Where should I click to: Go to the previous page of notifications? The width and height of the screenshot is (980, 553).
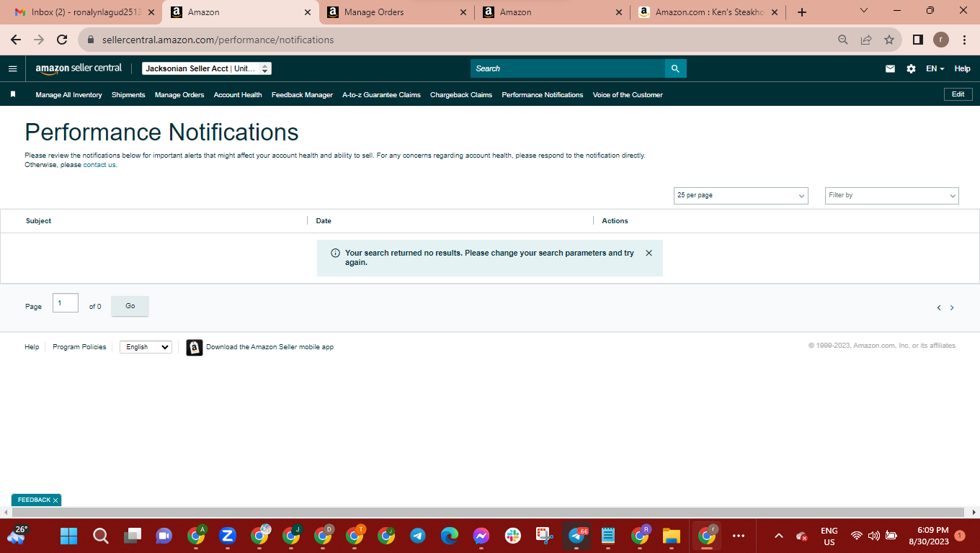coord(938,307)
